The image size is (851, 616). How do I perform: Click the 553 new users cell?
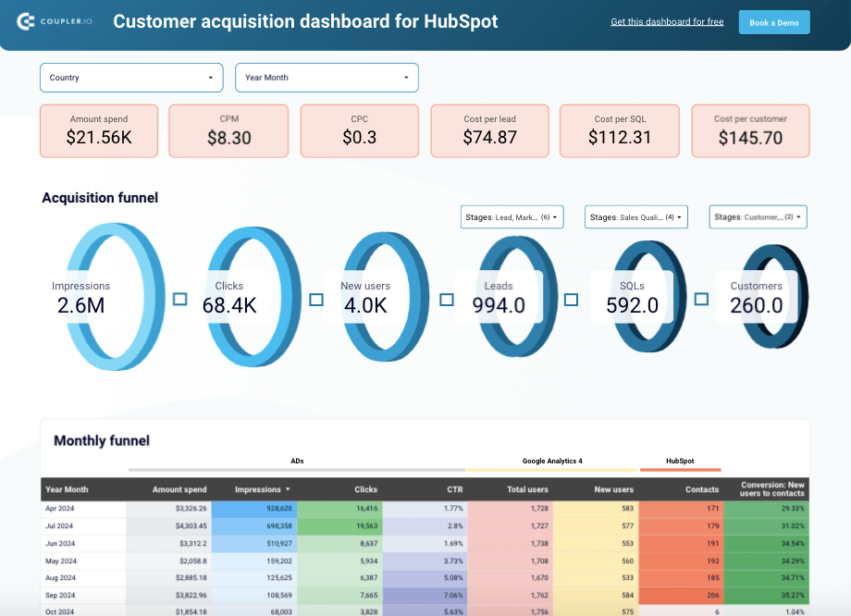(x=596, y=543)
